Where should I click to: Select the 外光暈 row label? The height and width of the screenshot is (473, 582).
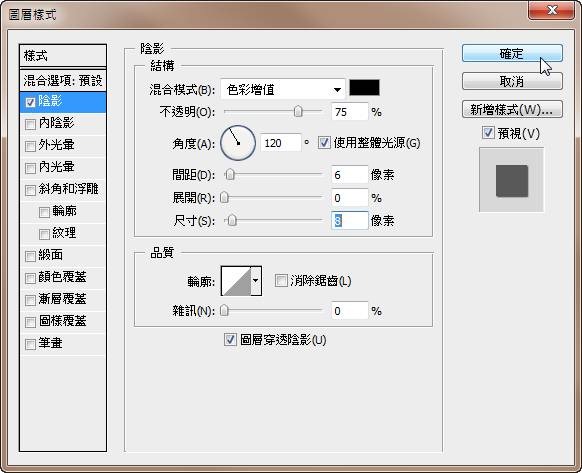pyautogui.click(x=56, y=145)
